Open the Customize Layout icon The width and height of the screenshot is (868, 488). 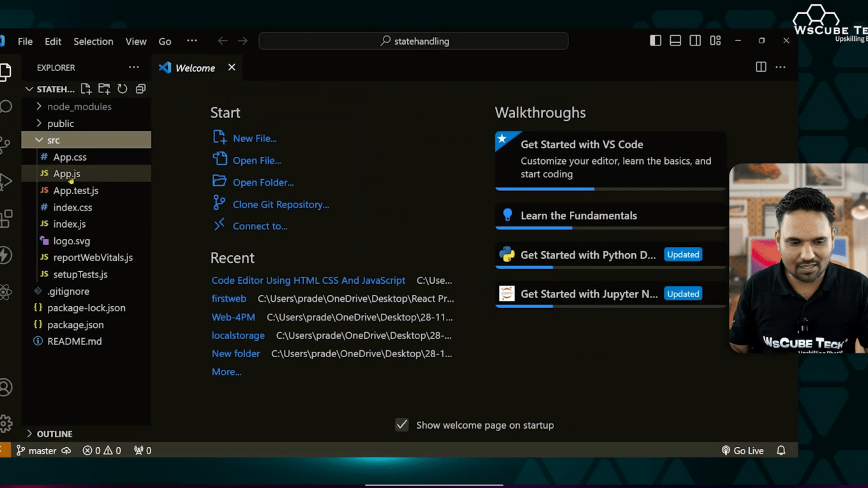click(715, 40)
